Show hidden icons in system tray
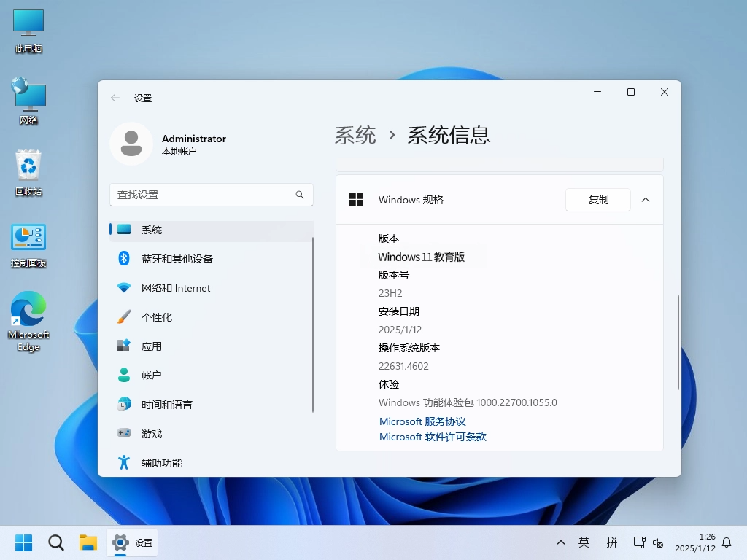This screenshot has height=560, width=747. (561, 542)
